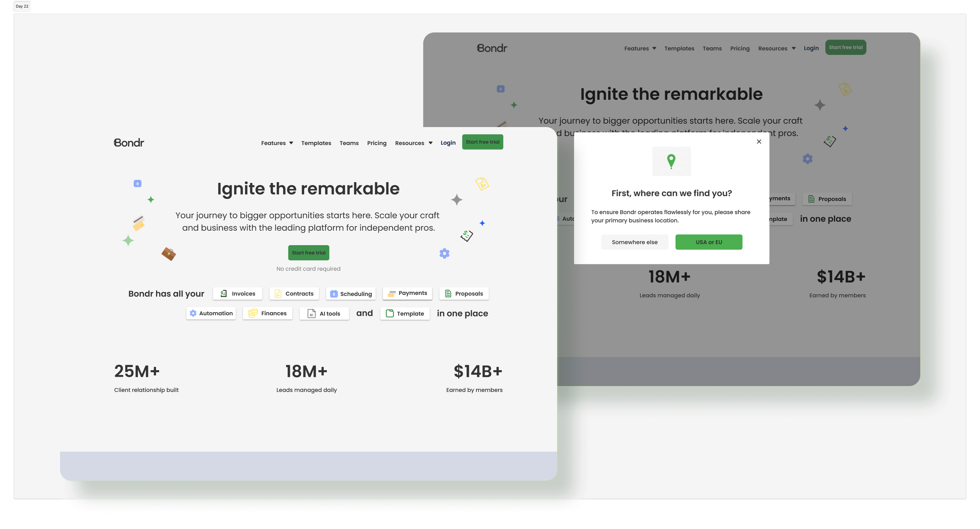Click the $14B+ statistic in the back window

841,277
